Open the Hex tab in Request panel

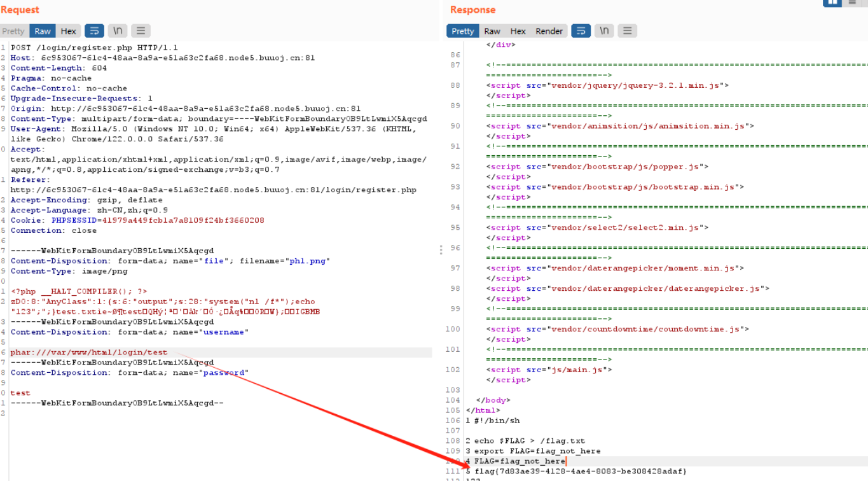point(68,31)
